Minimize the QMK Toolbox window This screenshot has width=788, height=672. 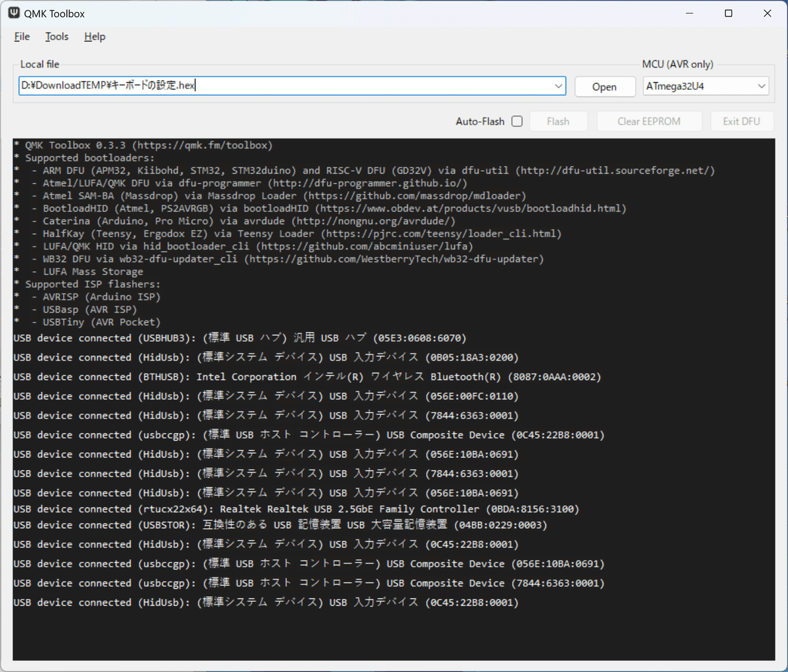(689, 13)
